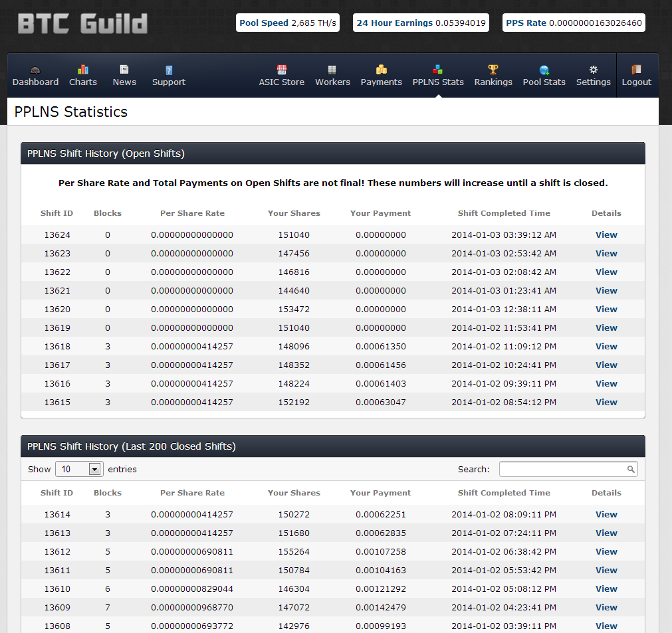Select shares value 152192

(294, 402)
